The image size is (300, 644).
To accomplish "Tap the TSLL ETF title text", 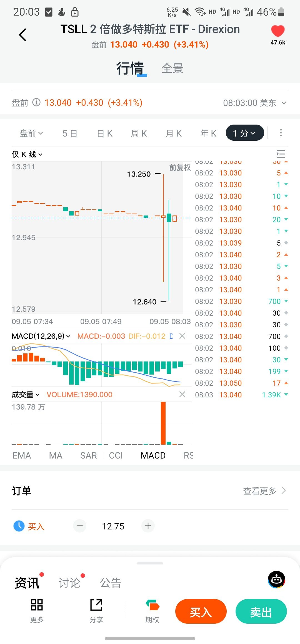I will [150, 29].
